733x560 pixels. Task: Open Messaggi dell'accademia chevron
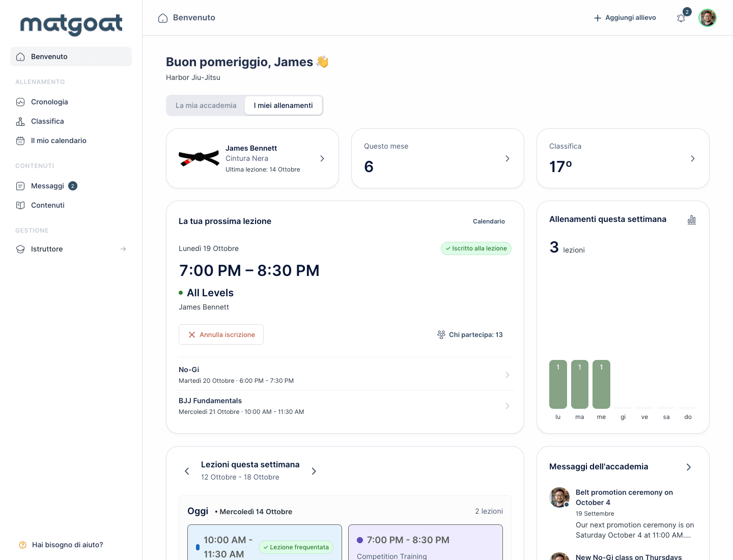pos(689,467)
